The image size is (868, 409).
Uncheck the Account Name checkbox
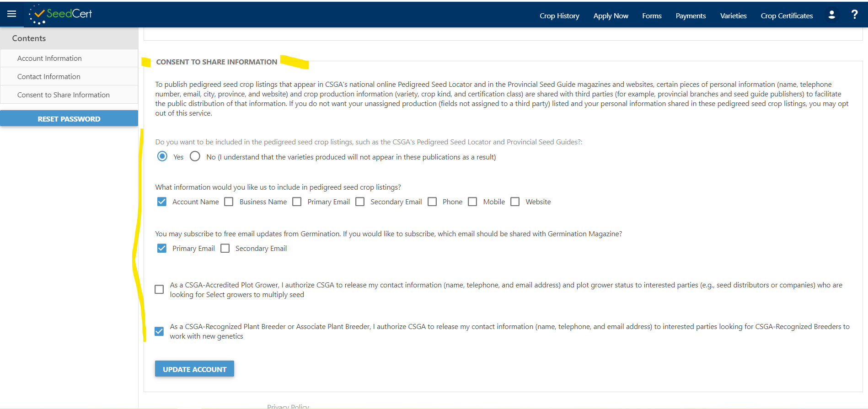coord(162,202)
